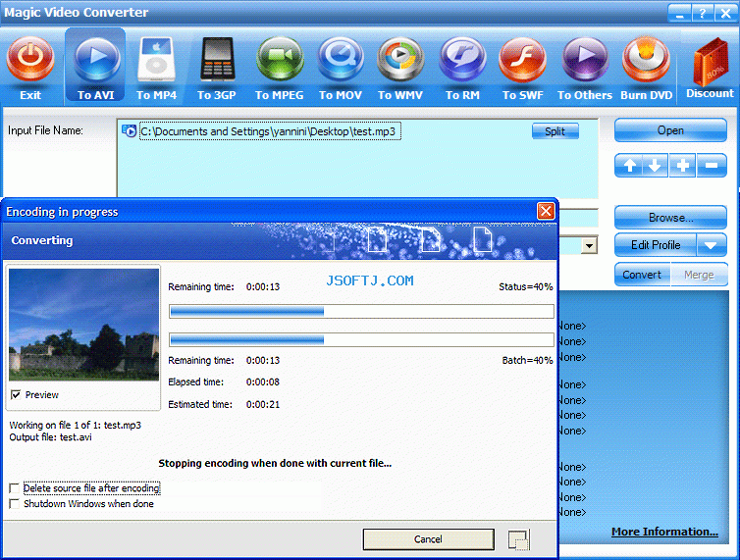Select the test.mp3 input file path

tap(270, 131)
